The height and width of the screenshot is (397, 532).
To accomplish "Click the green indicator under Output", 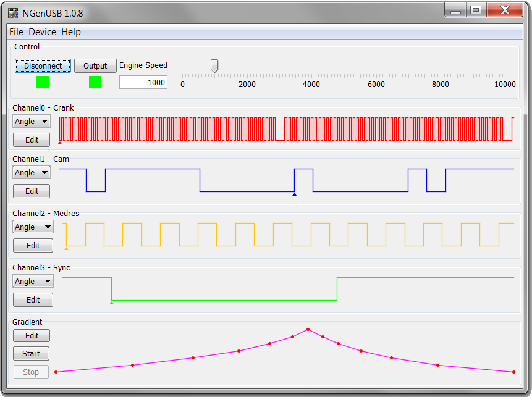I will point(95,82).
